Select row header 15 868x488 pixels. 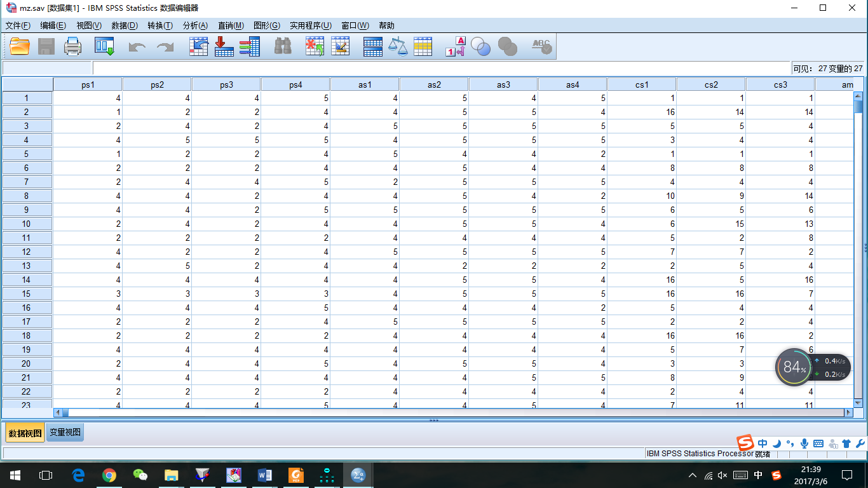[x=27, y=294]
